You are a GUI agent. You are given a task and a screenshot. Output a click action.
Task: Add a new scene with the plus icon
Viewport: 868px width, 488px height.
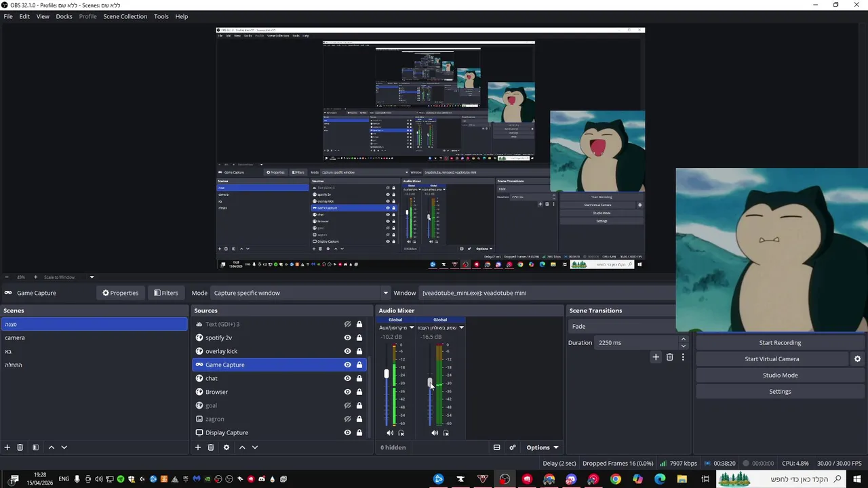7,447
